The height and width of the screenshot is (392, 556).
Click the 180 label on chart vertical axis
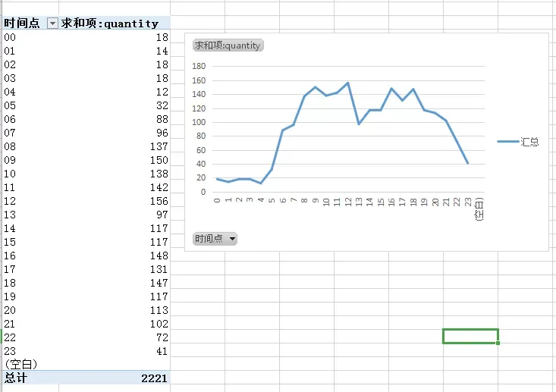click(x=199, y=66)
